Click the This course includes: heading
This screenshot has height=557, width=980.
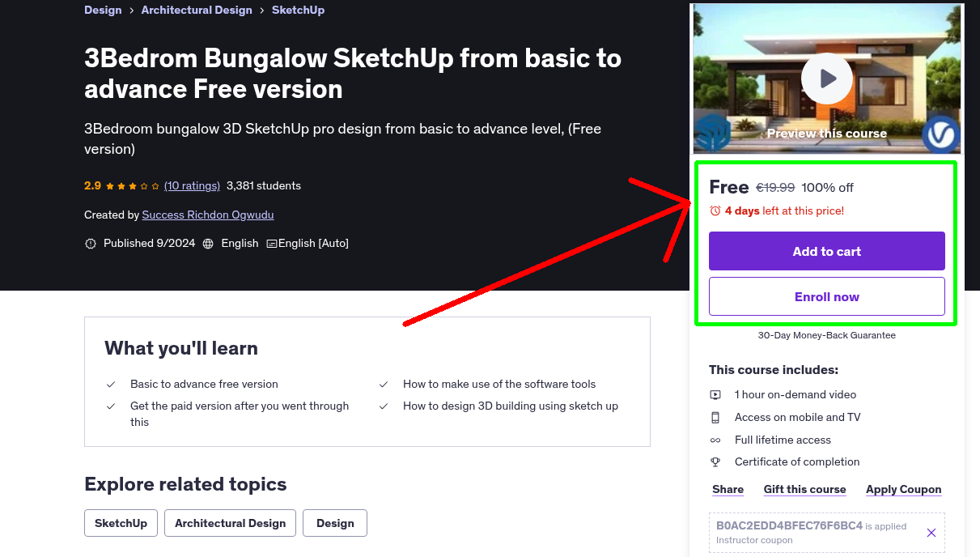tap(774, 370)
